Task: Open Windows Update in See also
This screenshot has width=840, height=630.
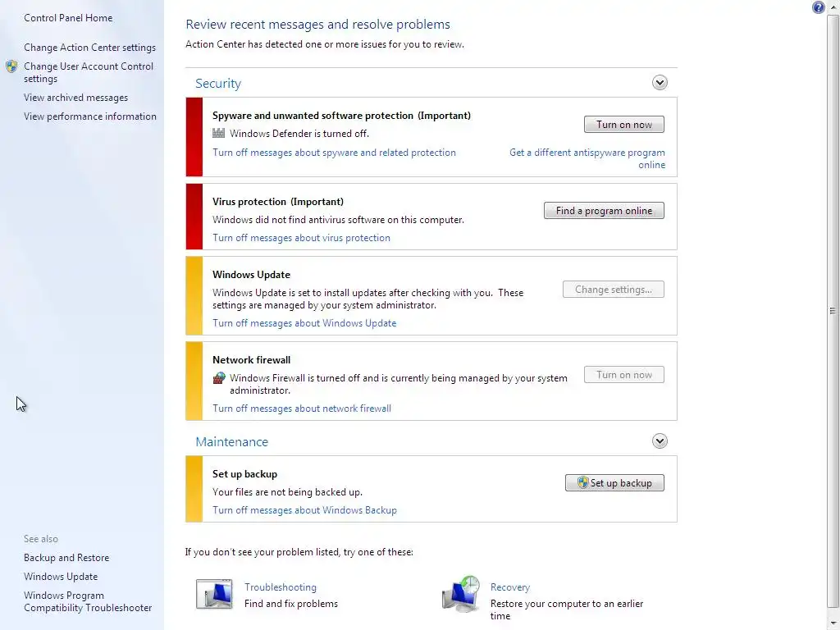Action: pyautogui.click(x=61, y=577)
